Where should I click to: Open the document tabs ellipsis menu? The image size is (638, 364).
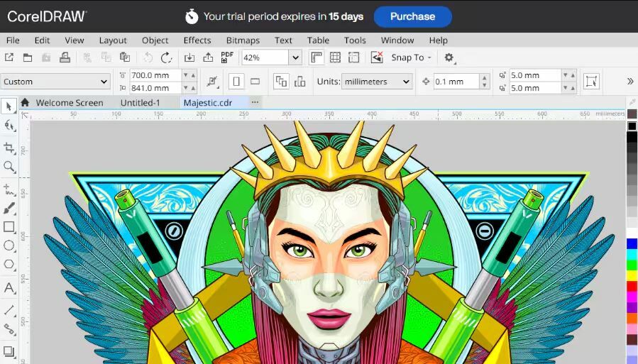tap(255, 102)
